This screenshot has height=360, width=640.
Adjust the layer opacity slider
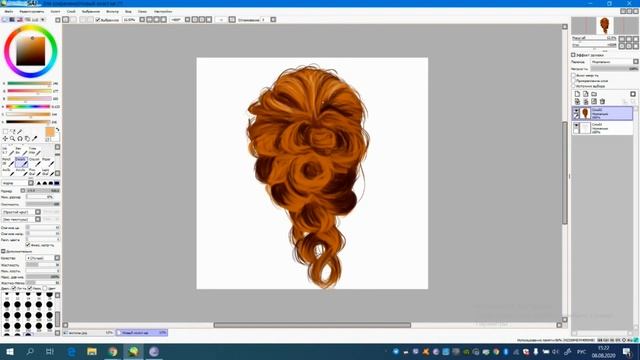coord(614,69)
